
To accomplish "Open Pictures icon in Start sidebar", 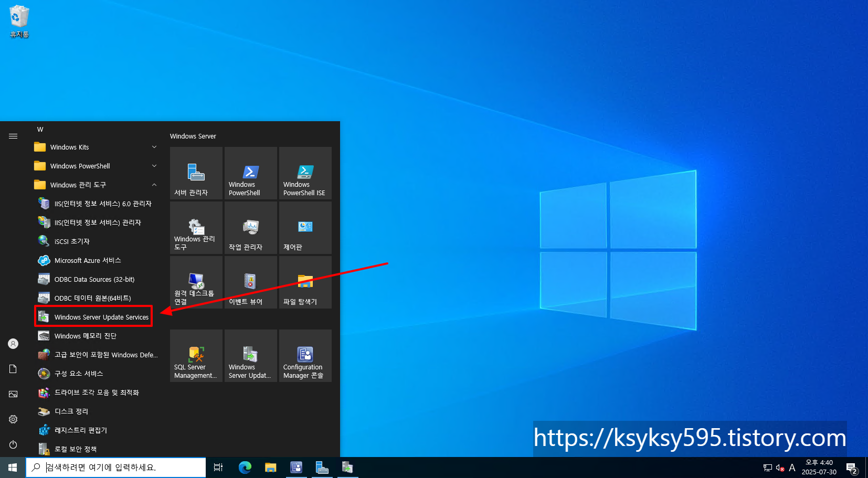I will [13, 394].
